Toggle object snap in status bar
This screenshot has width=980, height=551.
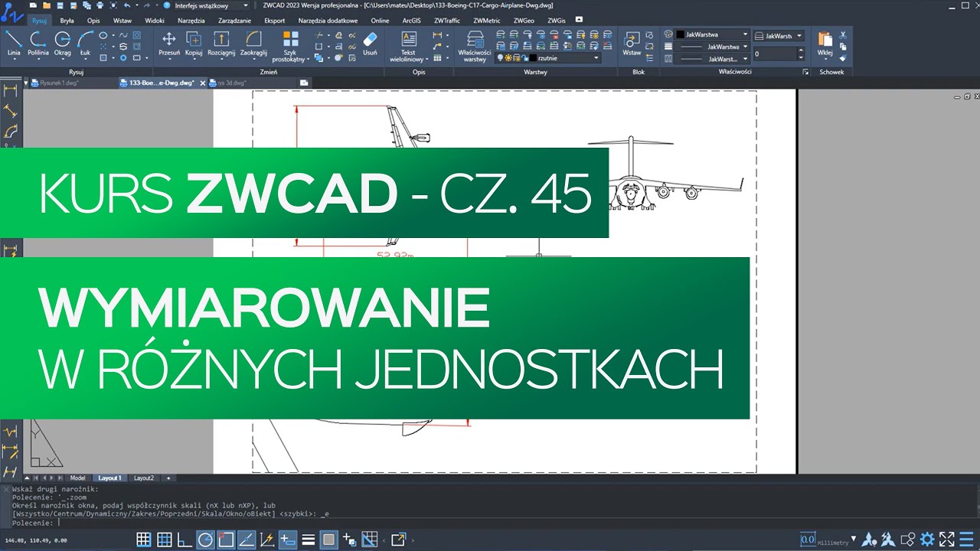226,540
